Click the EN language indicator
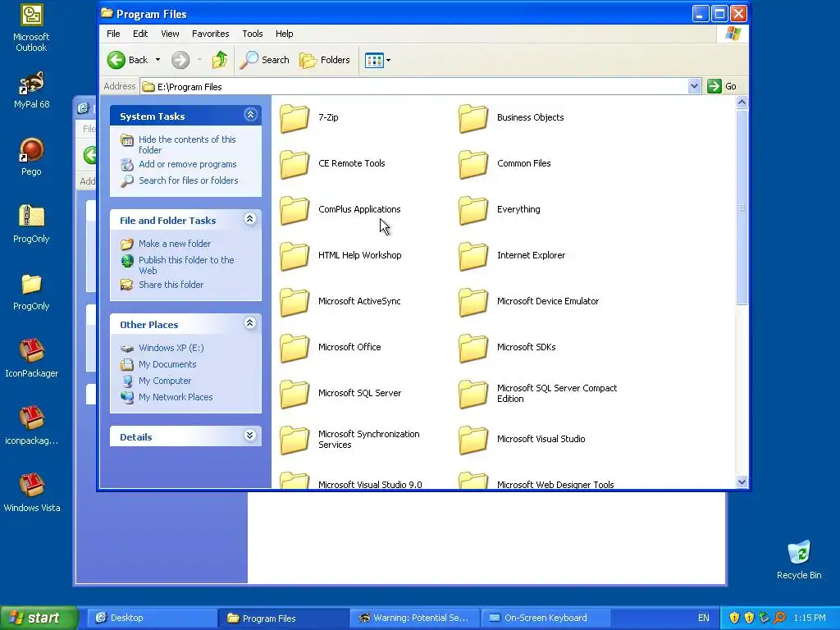This screenshot has height=630, width=840. tap(703, 619)
